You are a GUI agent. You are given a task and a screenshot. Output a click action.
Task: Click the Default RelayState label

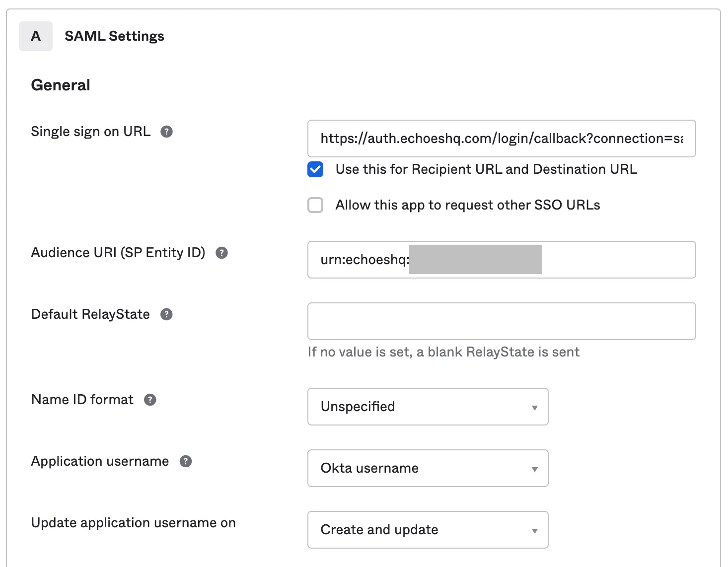90,314
